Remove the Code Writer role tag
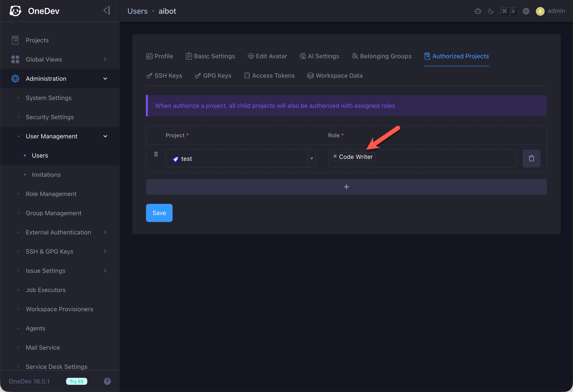The image size is (573, 392). point(335,156)
